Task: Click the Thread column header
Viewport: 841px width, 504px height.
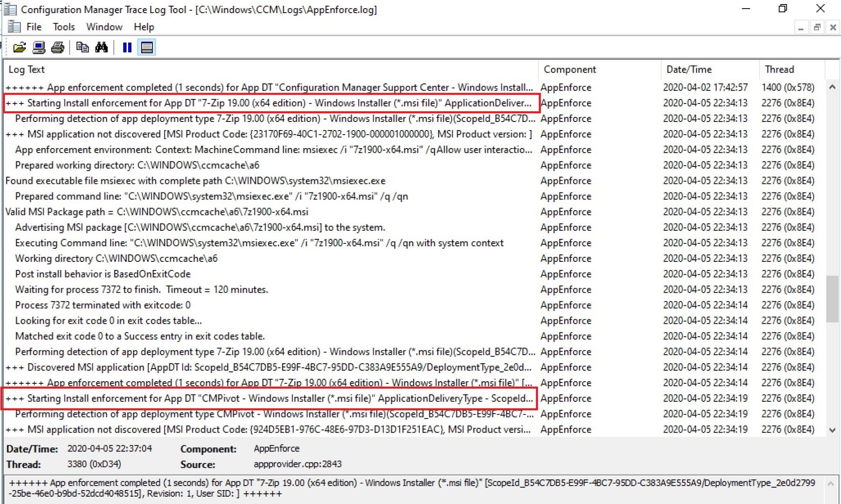Action: pyautogui.click(x=779, y=69)
